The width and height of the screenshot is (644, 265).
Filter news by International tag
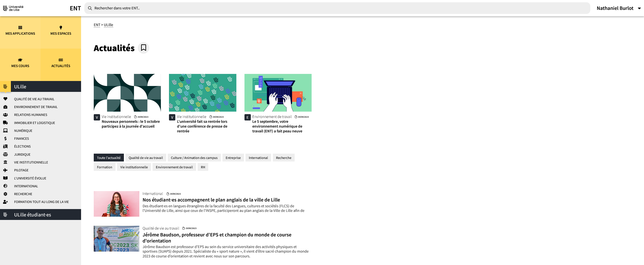point(258,158)
